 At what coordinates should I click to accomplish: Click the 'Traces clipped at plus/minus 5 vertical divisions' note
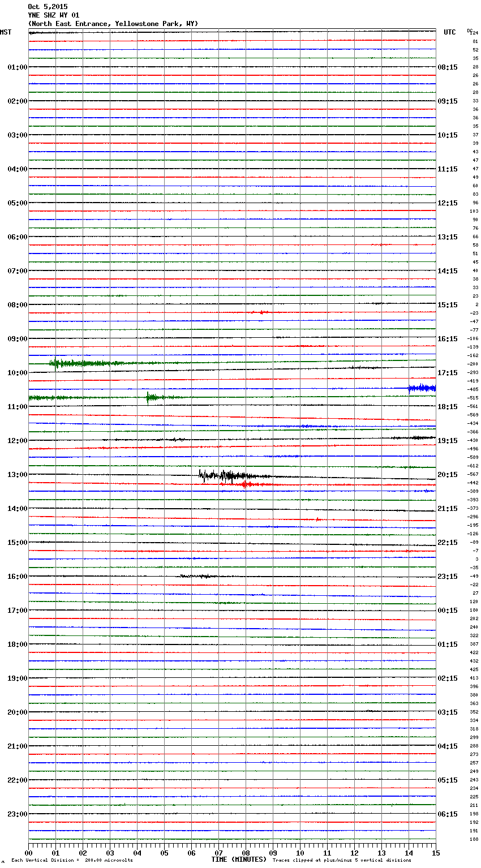click(x=342, y=860)
